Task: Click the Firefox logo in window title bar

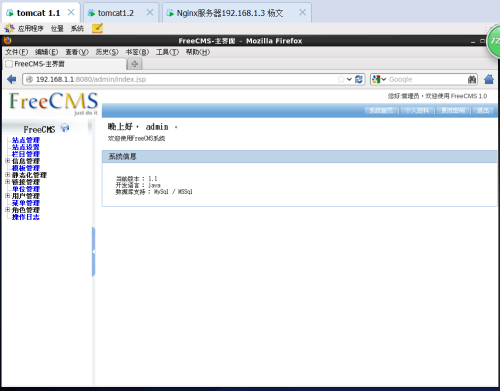Action: pos(7,41)
